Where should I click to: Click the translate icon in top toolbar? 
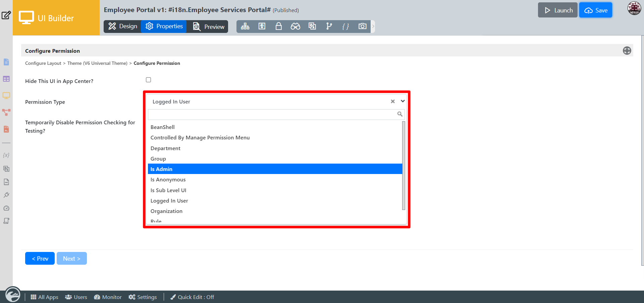pyautogui.click(x=312, y=26)
